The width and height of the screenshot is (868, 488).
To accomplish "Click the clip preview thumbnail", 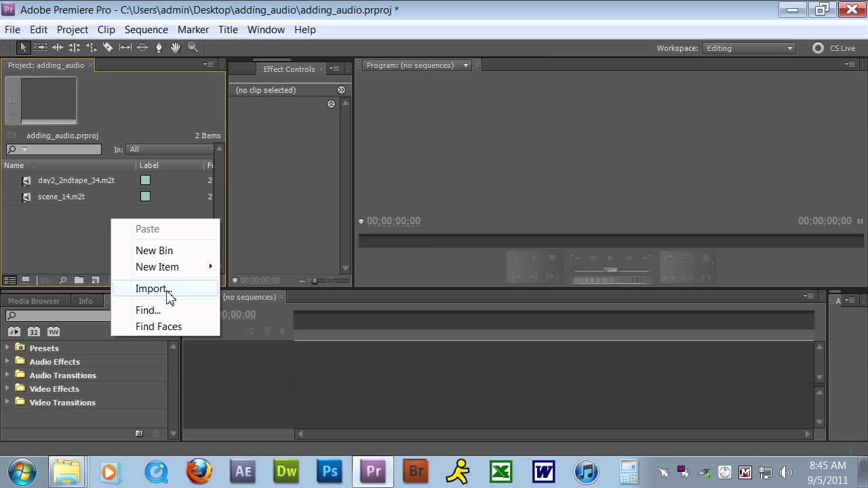I will point(49,100).
